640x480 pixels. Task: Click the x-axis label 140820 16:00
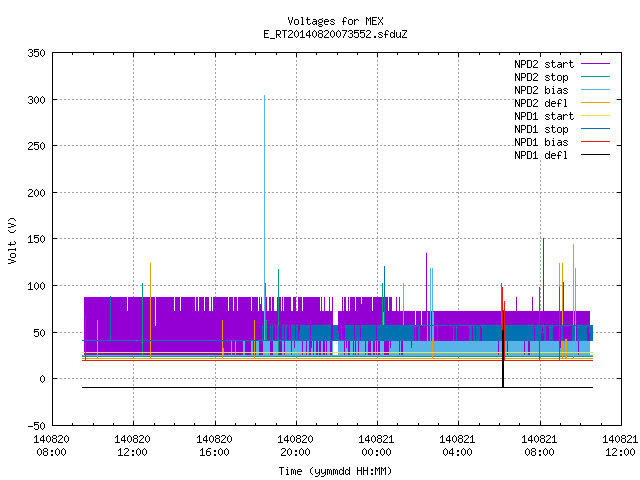pos(214,446)
